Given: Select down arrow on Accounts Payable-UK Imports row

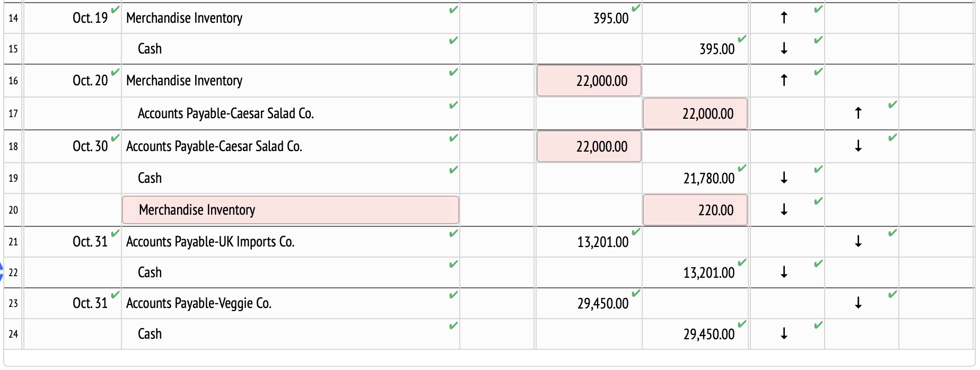Looking at the screenshot, I should click(859, 242).
